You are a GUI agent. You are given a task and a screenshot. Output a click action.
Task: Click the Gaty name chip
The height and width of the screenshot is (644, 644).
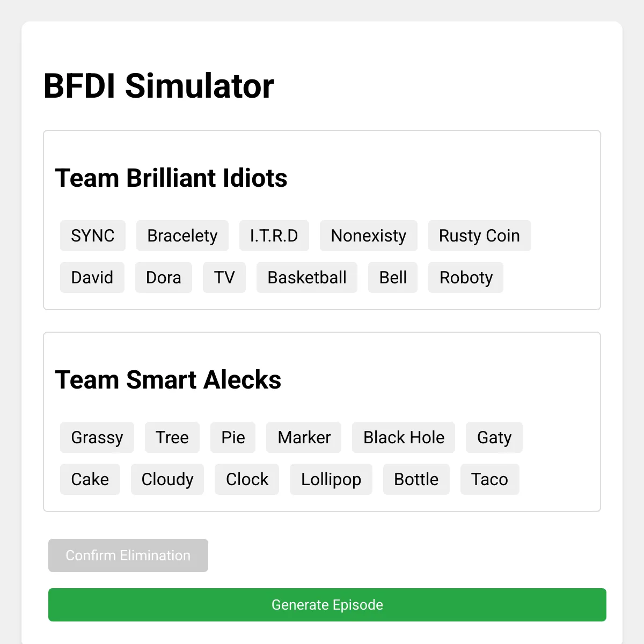[x=494, y=437]
